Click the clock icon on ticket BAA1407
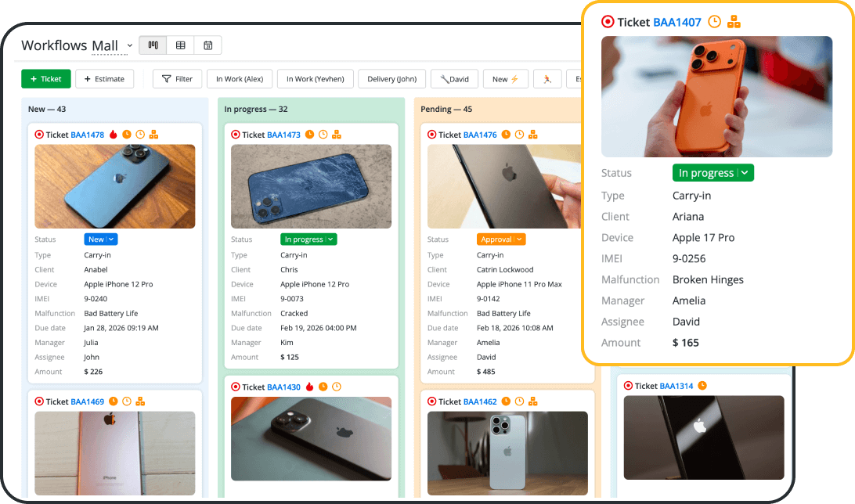Image resolution: width=855 pixels, height=504 pixels. click(x=714, y=22)
